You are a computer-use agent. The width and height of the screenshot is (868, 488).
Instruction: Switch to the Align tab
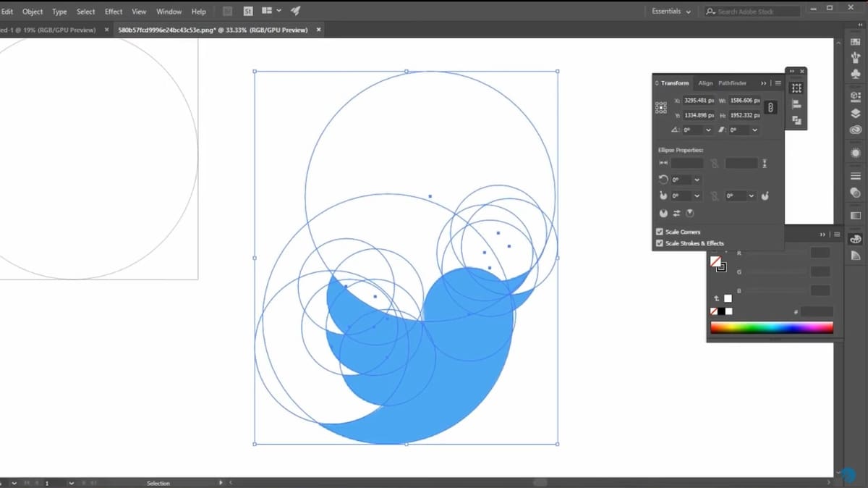(x=705, y=83)
